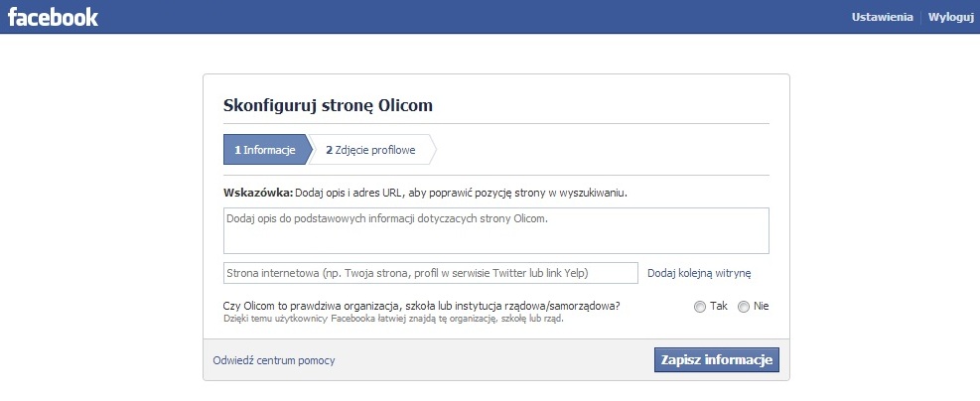Click the 'Skonfiguruj stronę Olicom' heading

click(329, 105)
